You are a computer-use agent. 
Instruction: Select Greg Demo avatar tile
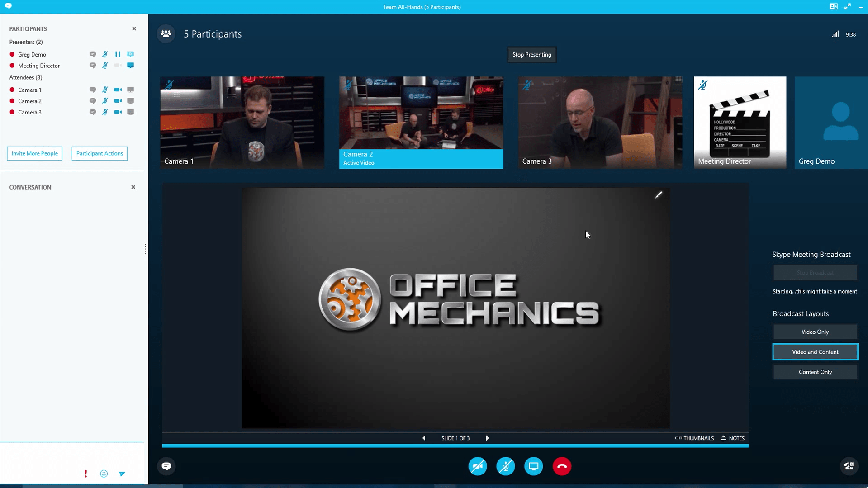point(831,123)
